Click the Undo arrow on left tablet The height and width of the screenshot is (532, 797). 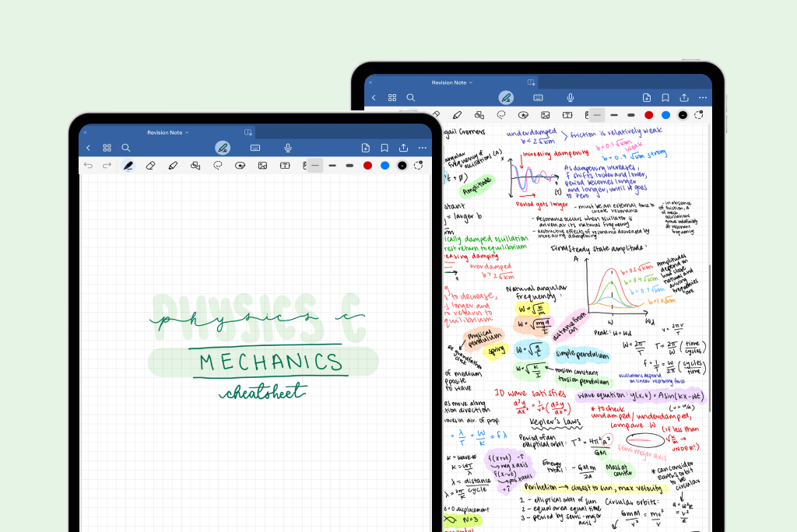click(88, 166)
